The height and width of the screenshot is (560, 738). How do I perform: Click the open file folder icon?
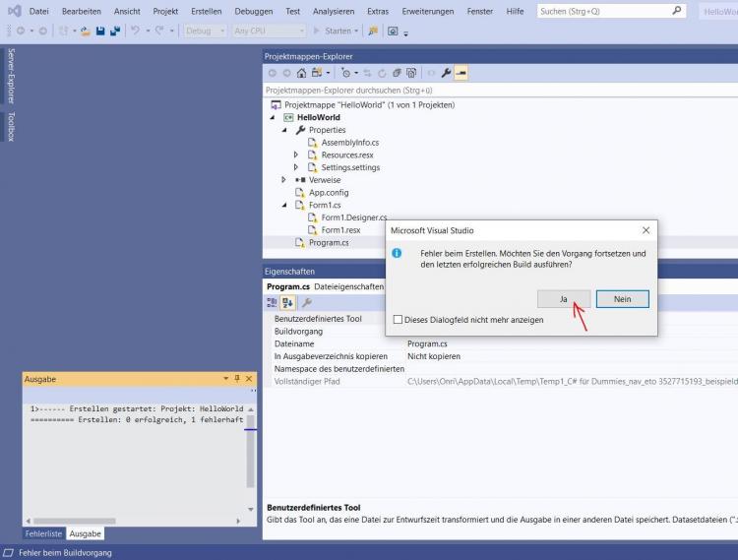(x=86, y=31)
